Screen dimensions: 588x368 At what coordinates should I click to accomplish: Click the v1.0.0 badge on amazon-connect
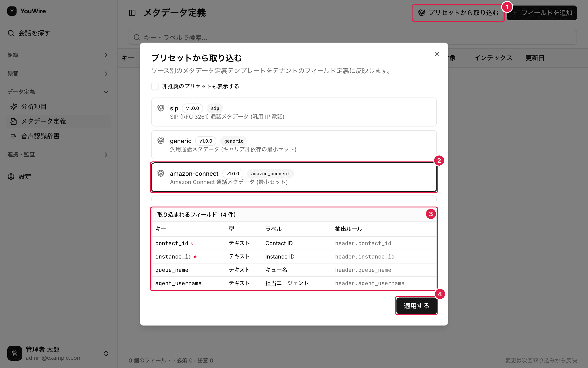[232, 173]
